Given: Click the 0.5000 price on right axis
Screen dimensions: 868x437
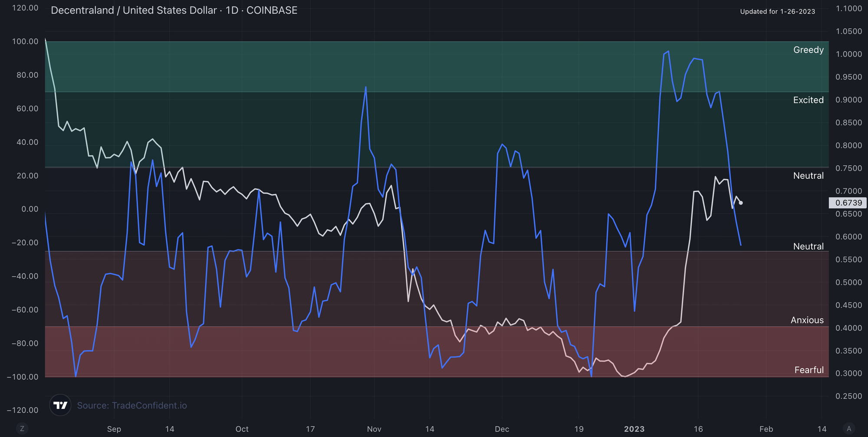Looking at the screenshot, I should pos(849,283).
